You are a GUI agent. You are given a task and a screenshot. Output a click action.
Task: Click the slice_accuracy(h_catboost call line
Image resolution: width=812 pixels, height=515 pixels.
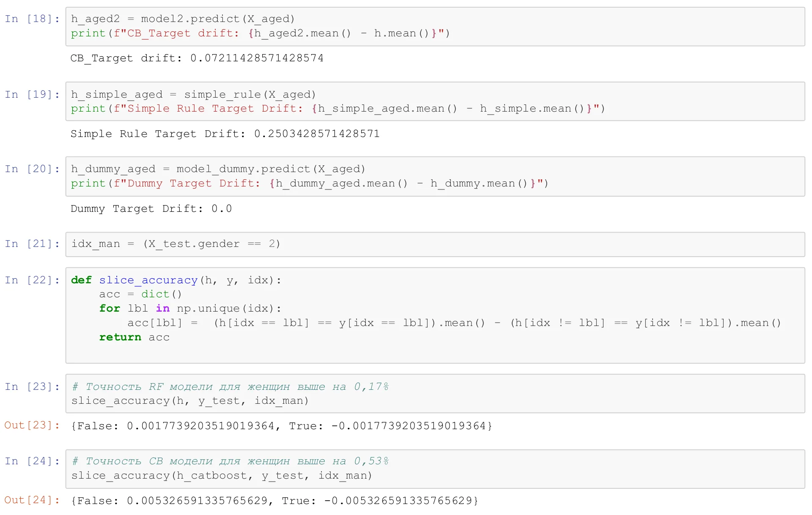point(222,476)
